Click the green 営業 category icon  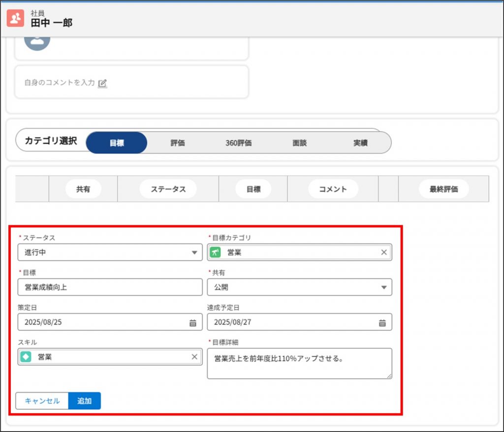pos(215,252)
